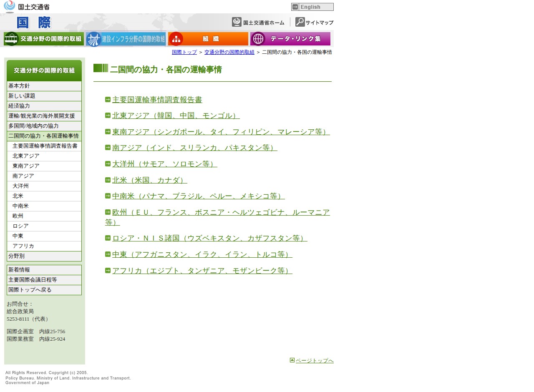Open 欧州（ＥＵ、フランス…） link

pos(221,212)
